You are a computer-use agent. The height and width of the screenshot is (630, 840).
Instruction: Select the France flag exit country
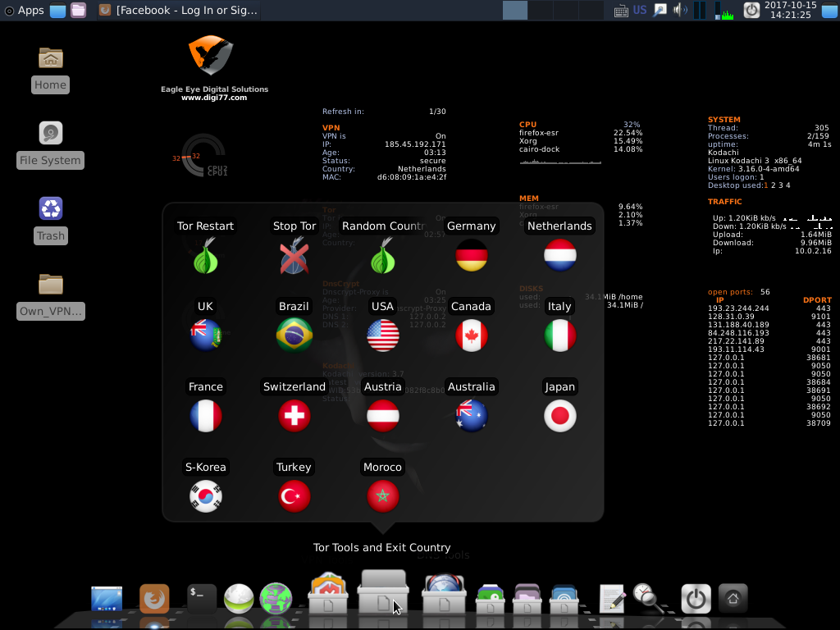(206, 416)
